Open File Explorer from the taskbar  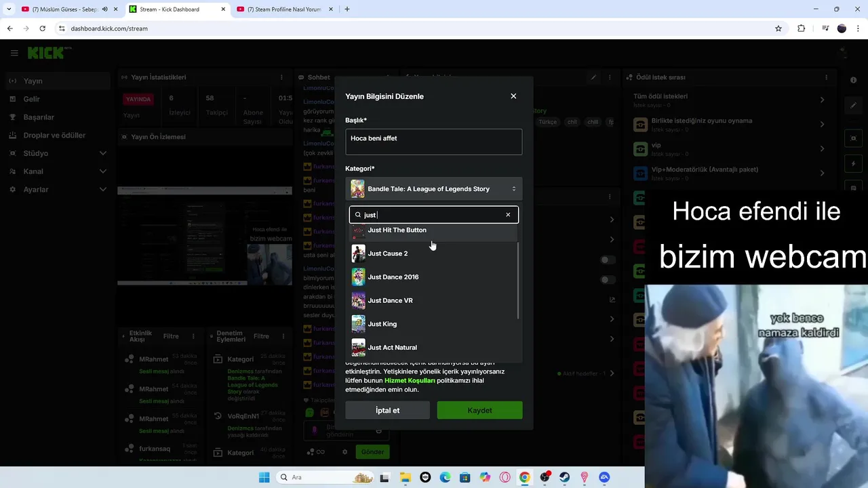pyautogui.click(x=405, y=477)
